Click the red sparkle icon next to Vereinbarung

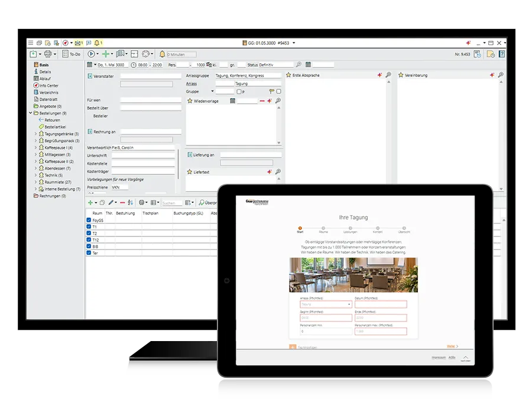point(492,75)
